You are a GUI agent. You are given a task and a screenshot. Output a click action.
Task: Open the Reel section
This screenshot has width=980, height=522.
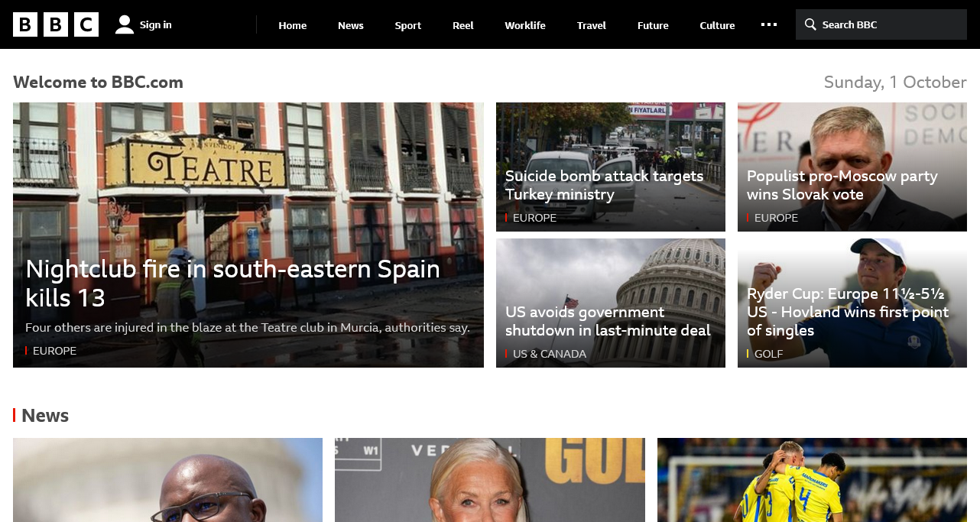click(x=463, y=25)
